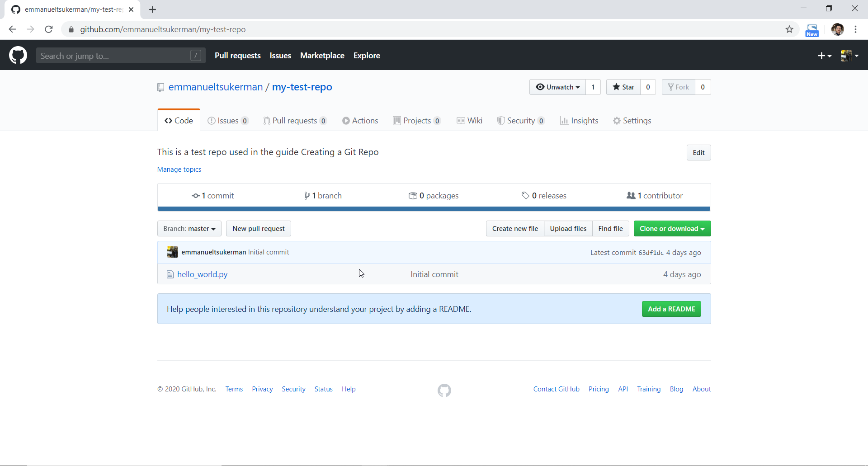Click the footer GitHub mark icon

click(x=444, y=391)
